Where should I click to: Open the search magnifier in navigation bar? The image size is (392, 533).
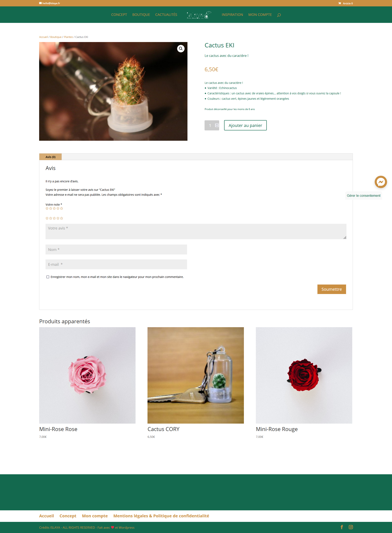point(279,15)
